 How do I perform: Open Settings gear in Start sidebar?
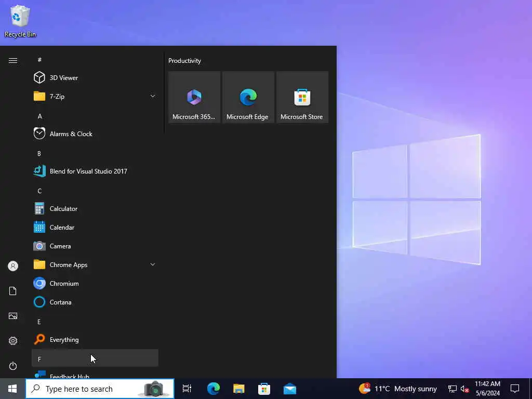pyautogui.click(x=13, y=341)
